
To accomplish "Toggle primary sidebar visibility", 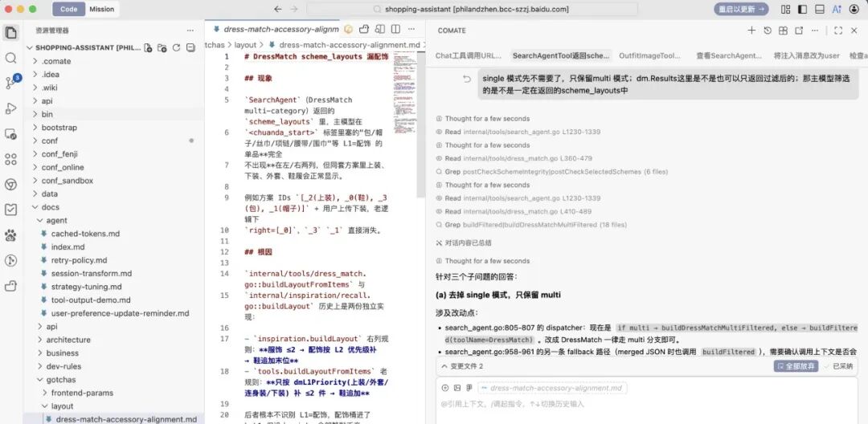I will tap(802, 9).
